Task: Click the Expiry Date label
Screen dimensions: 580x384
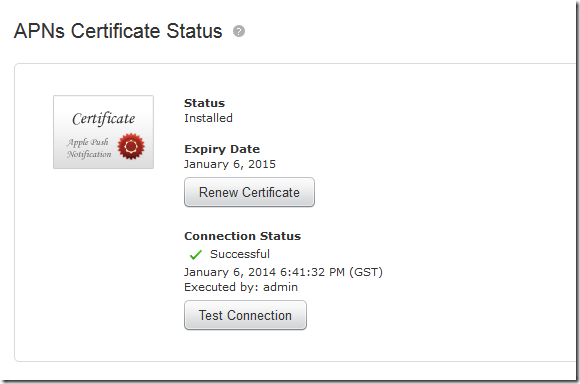Action: [222, 149]
